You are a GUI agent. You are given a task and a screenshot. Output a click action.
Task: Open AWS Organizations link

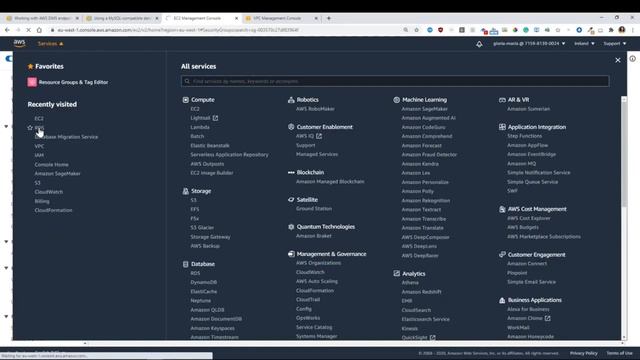(318, 263)
